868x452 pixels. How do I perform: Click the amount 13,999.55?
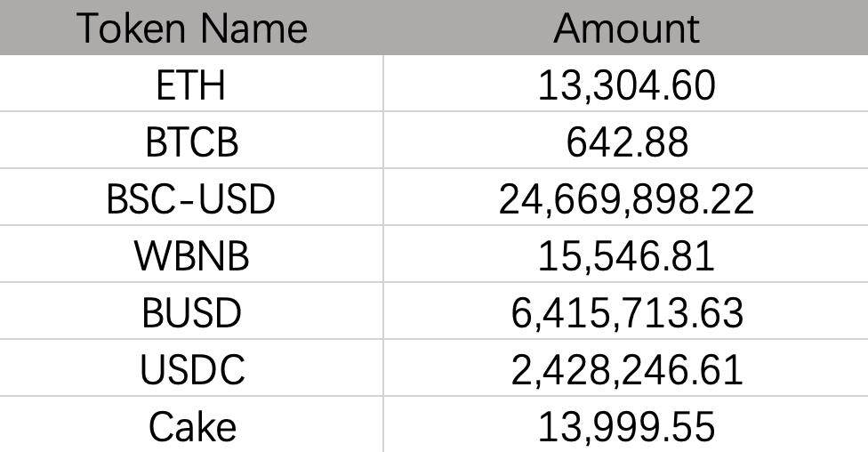pos(626,426)
